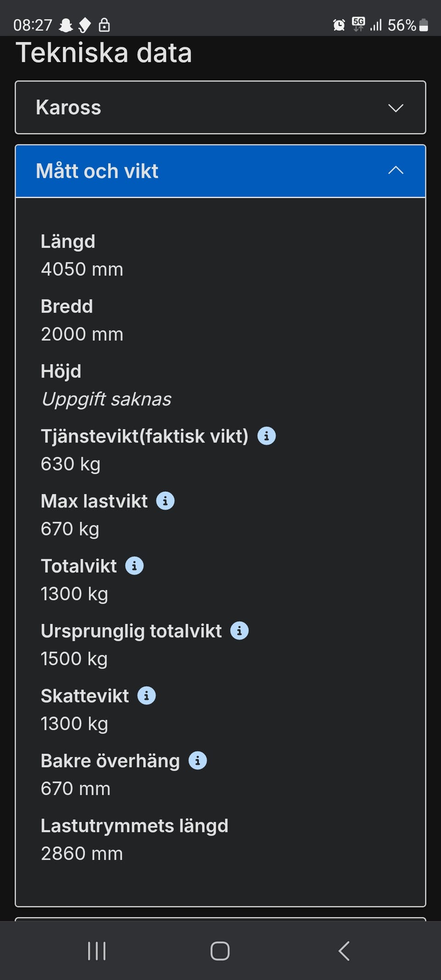The width and height of the screenshot is (441, 980).
Task: Open info icon beside Bakre överhäng
Action: [198, 760]
